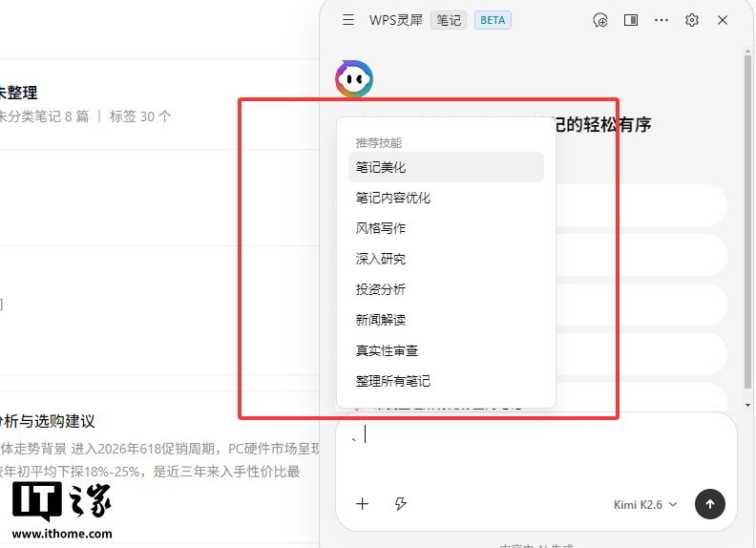Click the 未分类笔记 8 篇 text

(44, 116)
